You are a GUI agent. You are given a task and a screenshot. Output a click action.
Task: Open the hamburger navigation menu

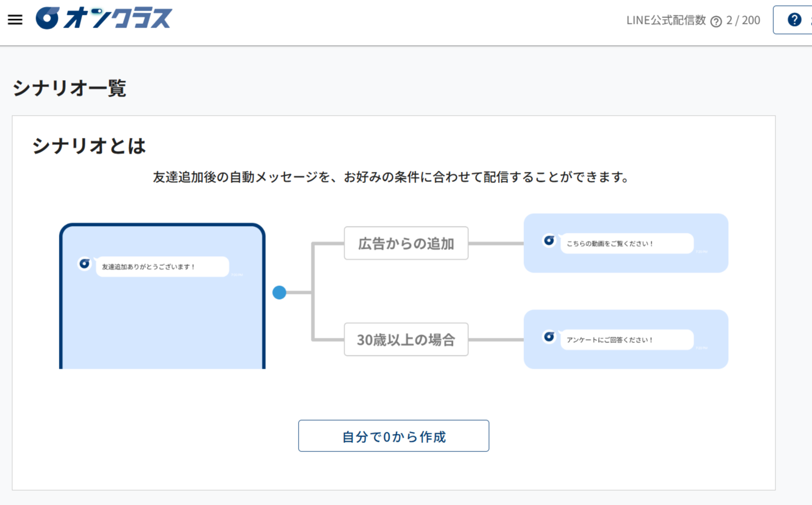15,20
